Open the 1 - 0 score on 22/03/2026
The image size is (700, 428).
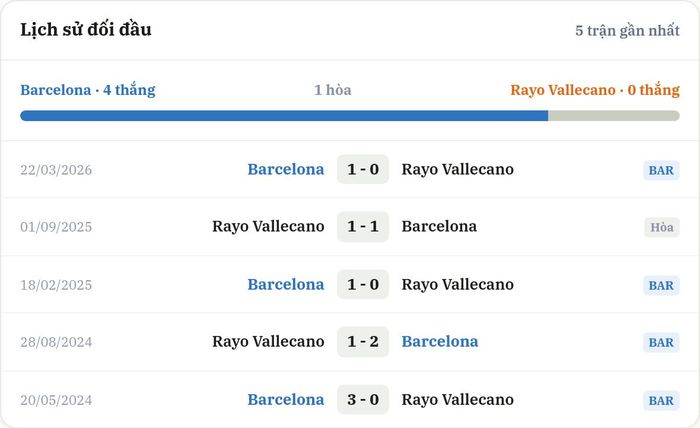tap(363, 169)
